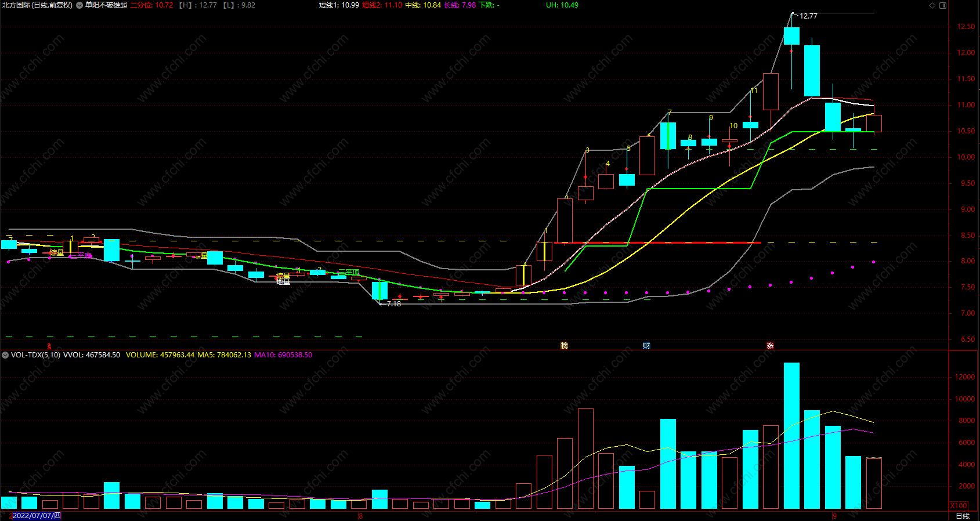Screen dimensions: 980x521
Task: Toggle the side panel icon at top right
Action: pyautogui.click(x=943, y=5)
